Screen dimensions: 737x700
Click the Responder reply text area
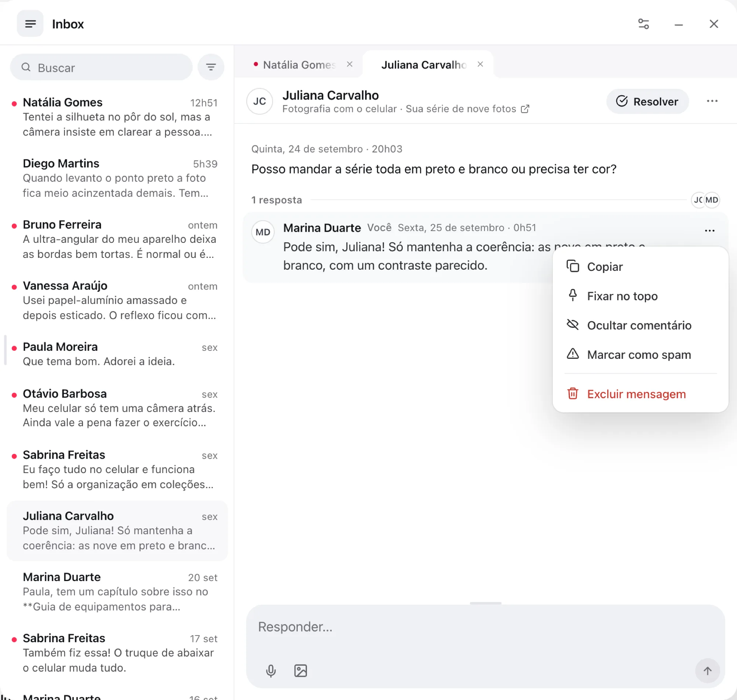[485, 627]
